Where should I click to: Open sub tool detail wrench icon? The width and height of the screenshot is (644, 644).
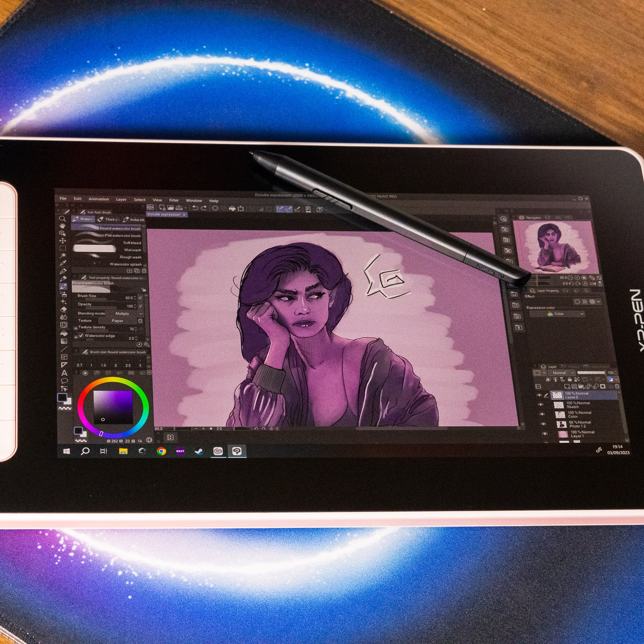[x=147, y=345]
